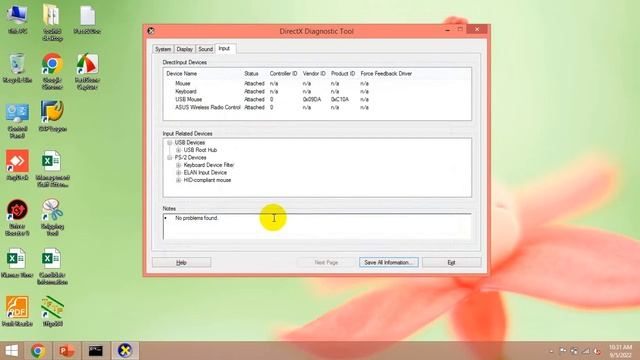
Task: Select the FastStone Capture desktop shortcut
Action: click(x=87, y=71)
